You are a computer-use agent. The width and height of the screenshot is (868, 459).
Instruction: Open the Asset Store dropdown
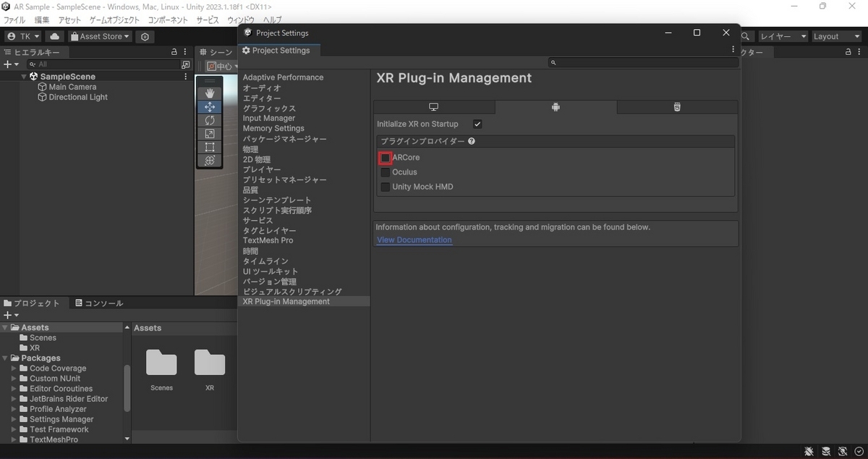[101, 36]
